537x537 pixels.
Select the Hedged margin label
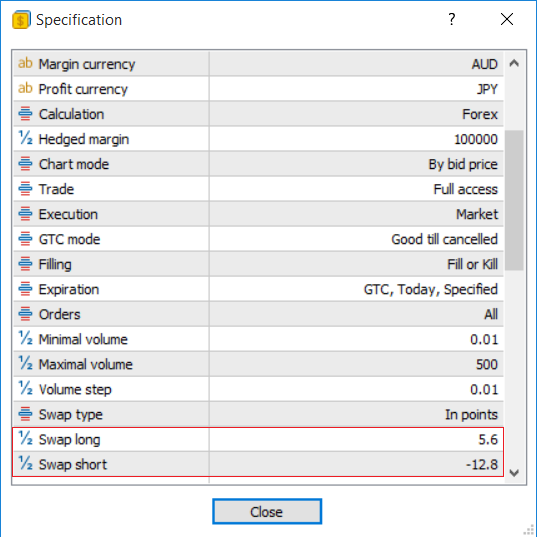(x=84, y=140)
